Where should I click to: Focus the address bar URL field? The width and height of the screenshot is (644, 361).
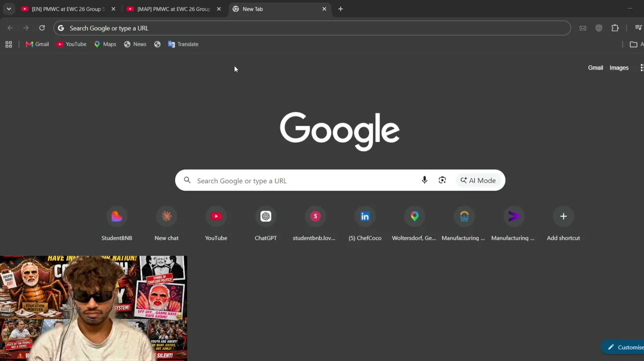(312, 28)
